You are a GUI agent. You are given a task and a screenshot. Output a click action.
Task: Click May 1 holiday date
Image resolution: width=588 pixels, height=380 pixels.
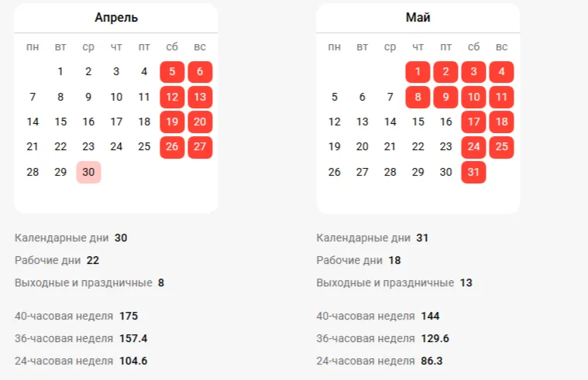click(x=418, y=71)
